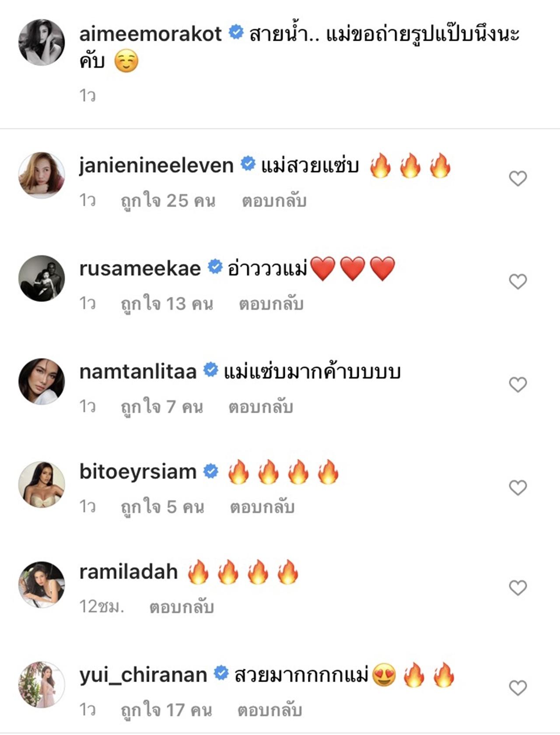Tap heart icon on ramiladah's comment

coord(518,587)
